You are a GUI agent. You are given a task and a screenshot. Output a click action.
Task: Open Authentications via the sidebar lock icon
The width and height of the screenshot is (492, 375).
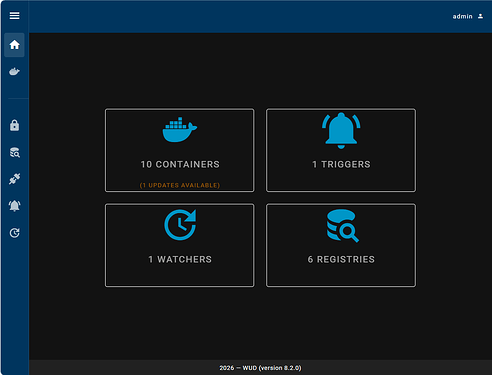(14, 125)
